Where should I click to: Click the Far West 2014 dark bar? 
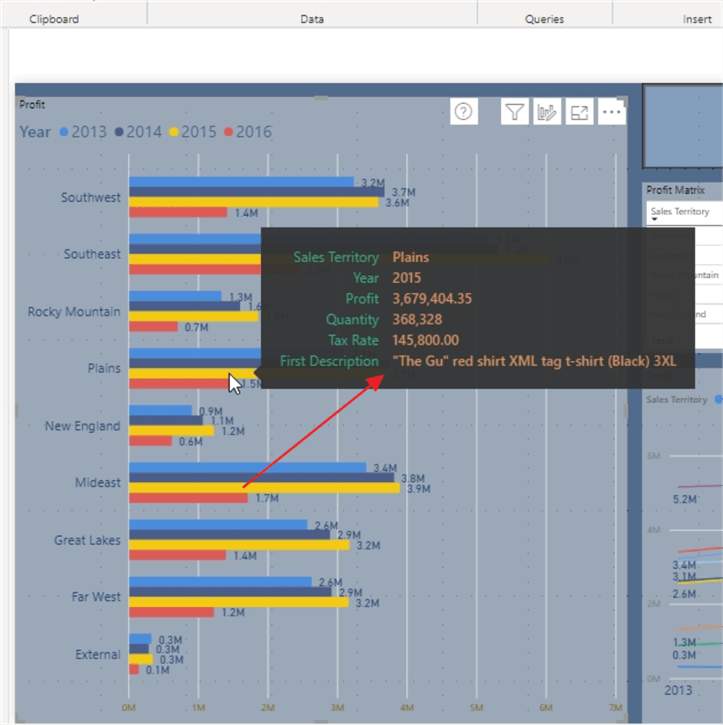coord(230,592)
